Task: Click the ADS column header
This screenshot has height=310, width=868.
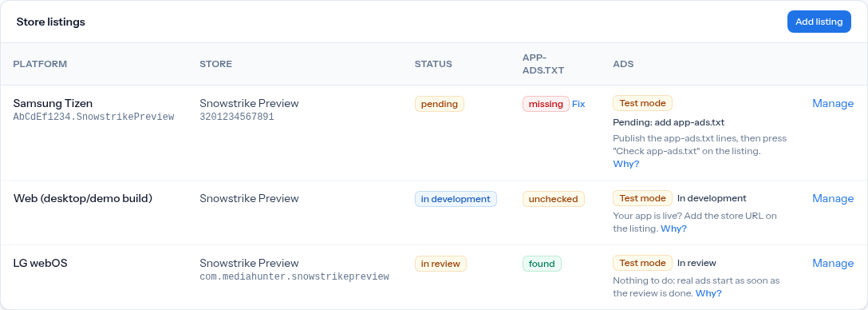Action: point(623,64)
